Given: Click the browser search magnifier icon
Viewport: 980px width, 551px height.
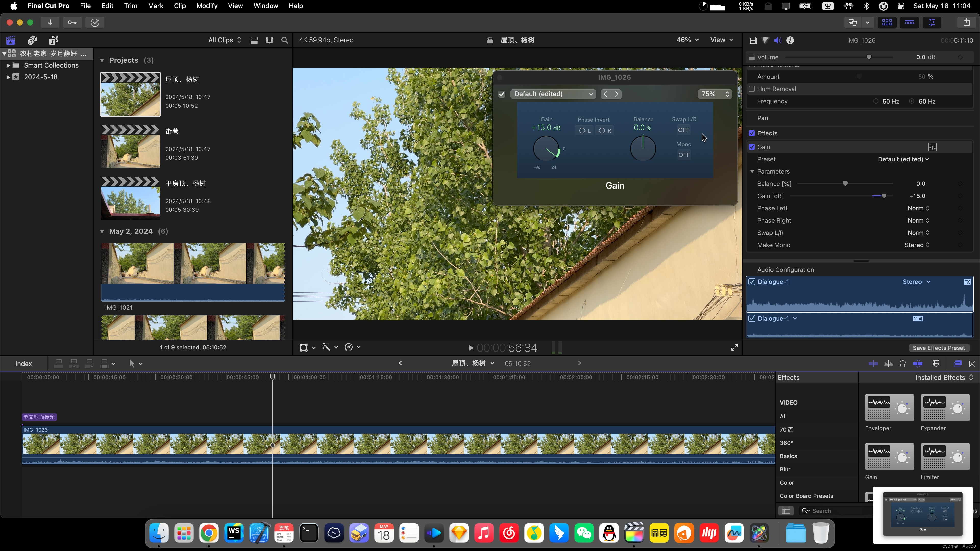Looking at the screenshot, I should click(x=285, y=40).
